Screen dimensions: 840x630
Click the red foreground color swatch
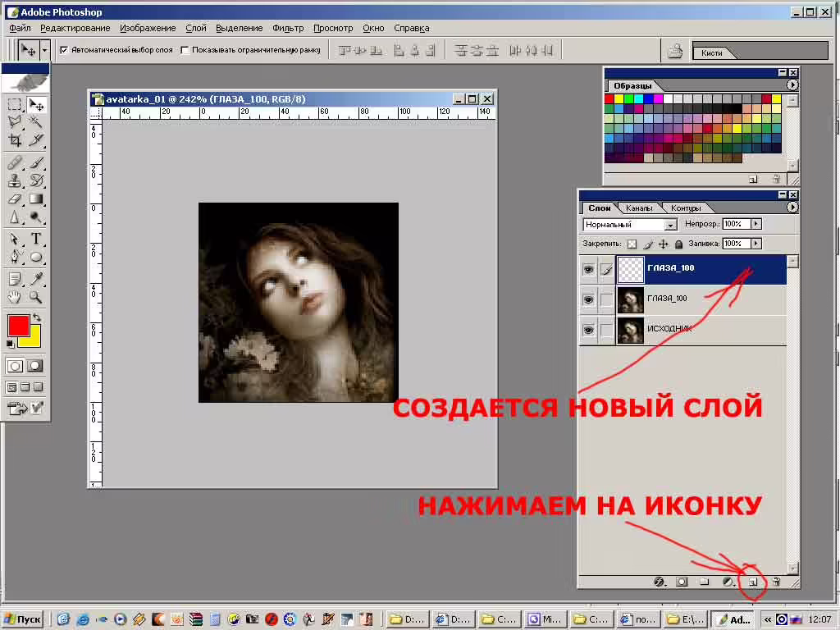18,326
